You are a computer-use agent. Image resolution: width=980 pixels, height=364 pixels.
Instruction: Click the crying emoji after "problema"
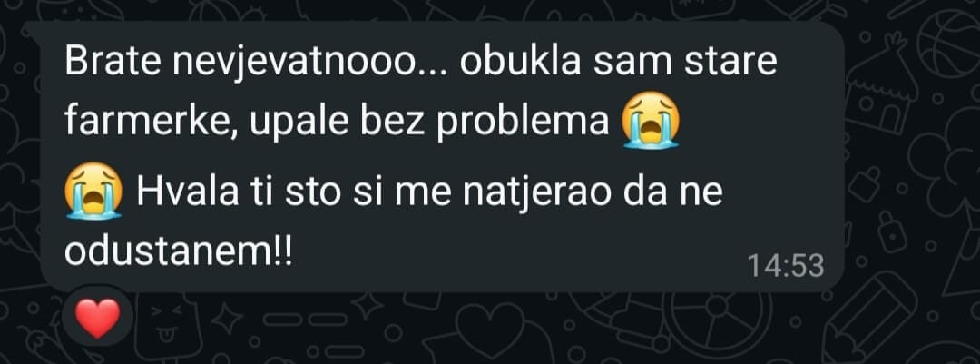[650, 120]
